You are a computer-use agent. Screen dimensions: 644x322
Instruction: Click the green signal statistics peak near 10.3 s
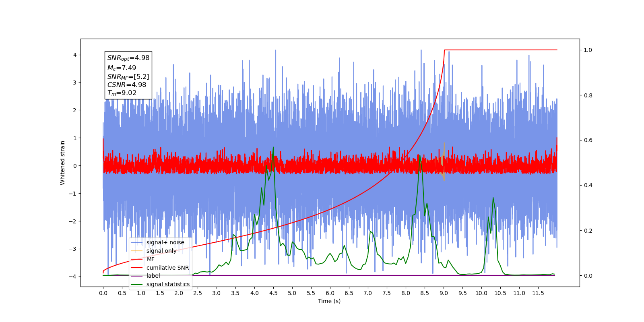click(x=493, y=198)
